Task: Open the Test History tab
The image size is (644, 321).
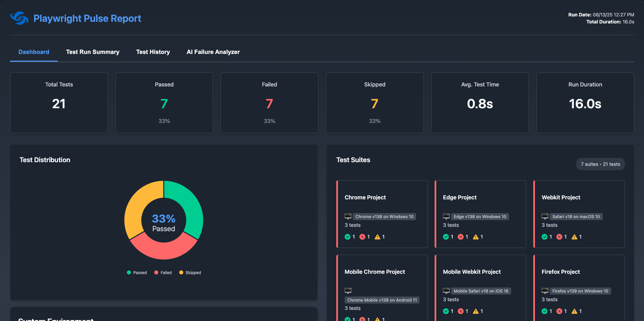Action: (x=153, y=52)
